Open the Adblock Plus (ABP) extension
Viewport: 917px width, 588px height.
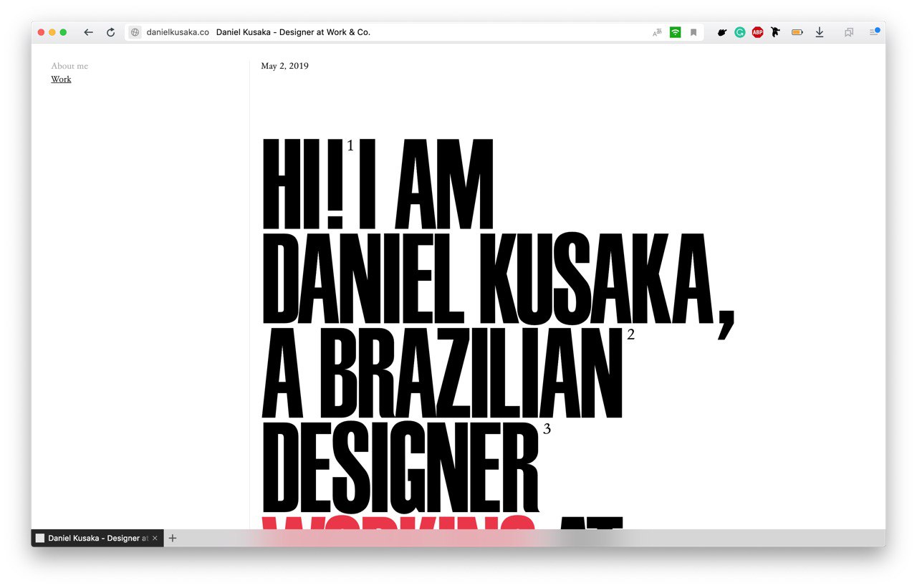pos(757,32)
